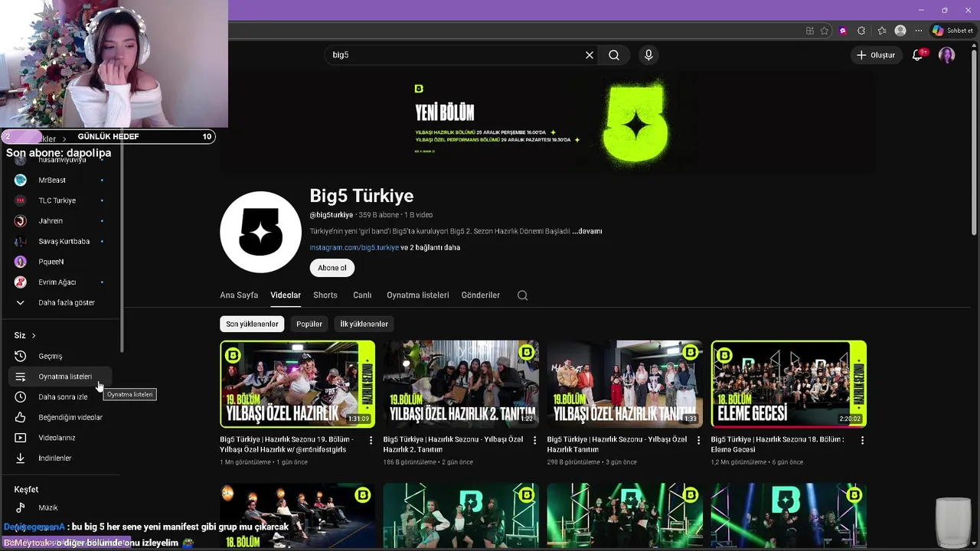Open the instagram.com/big5.turkiye link
The width and height of the screenshot is (980, 551).
(x=354, y=247)
